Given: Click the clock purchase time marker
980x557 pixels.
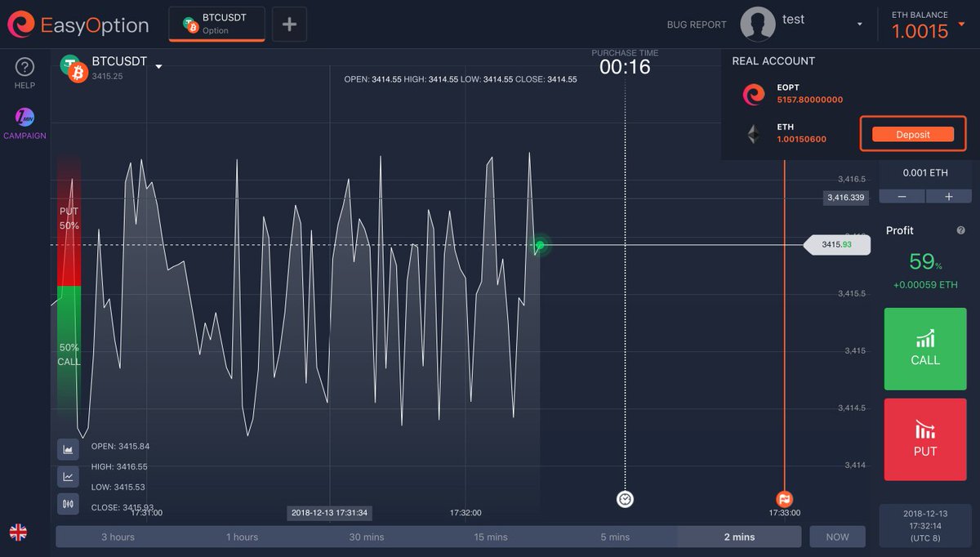Looking at the screenshot, I should click(x=625, y=499).
